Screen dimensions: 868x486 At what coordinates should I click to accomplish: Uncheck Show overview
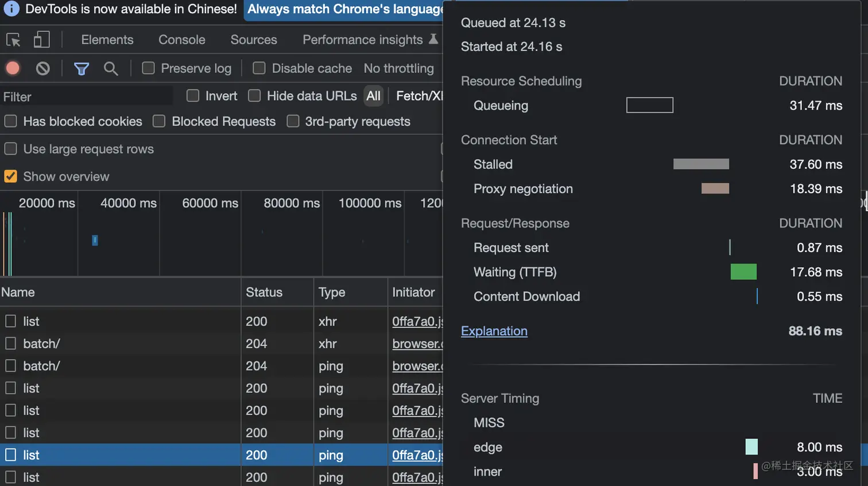point(10,176)
